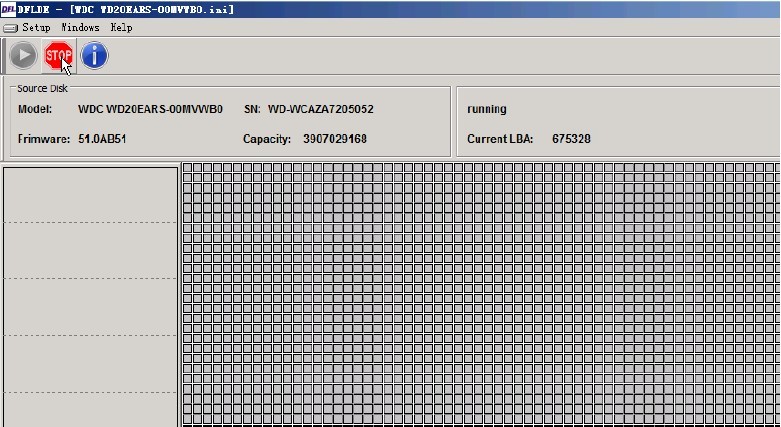The width and height of the screenshot is (781, 427).
Task: Select serial number WD-WCAZA7205052
Action: pyautogui.click(x=320, y=109)
